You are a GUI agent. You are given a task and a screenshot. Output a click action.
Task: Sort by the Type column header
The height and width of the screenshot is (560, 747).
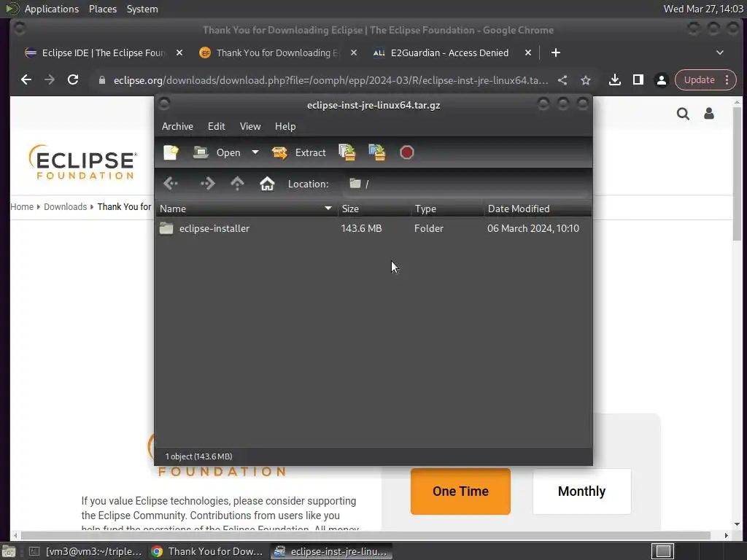[x=447, y=209]
